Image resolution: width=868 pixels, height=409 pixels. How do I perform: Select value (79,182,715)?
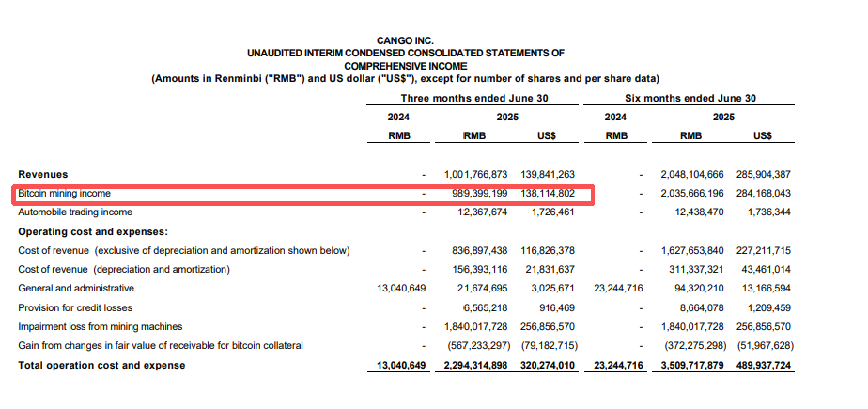click(550, 345)
